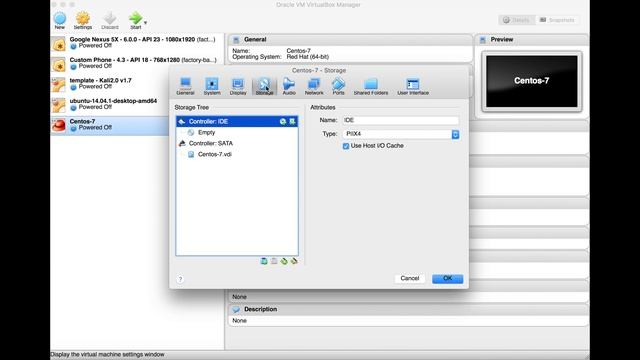Click the Ubuntu VM OS icon
The width and height of the screenshot is (640, 360).
(59, 105)
